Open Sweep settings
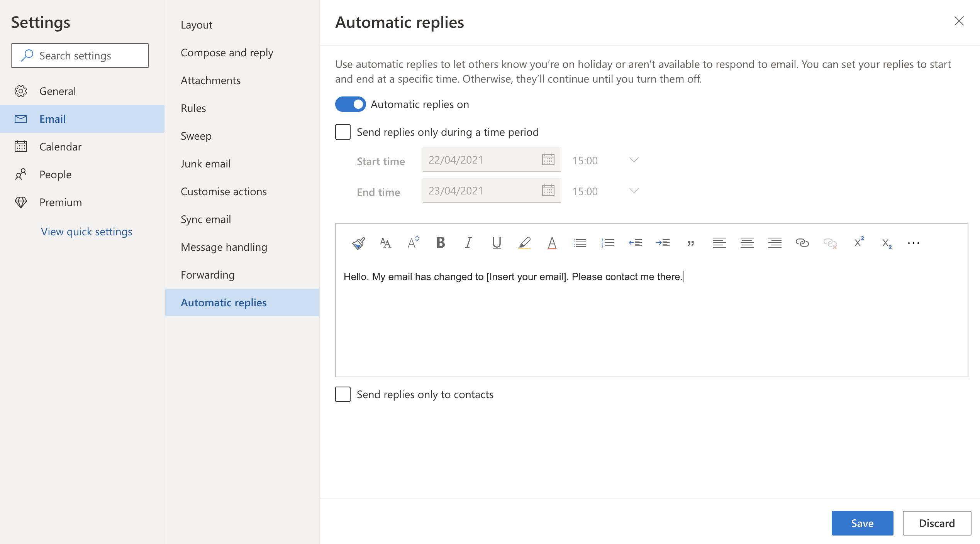980x544 pixels. (242, 136)
